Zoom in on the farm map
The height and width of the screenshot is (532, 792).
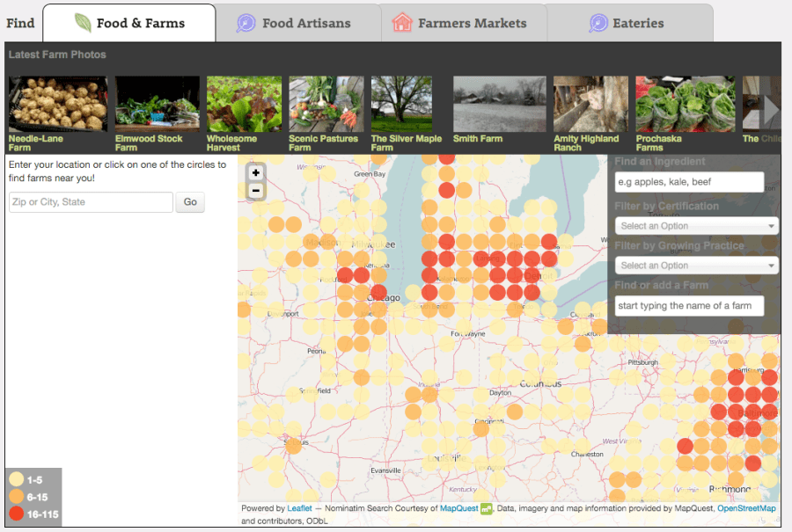click(x=255, y=173)
